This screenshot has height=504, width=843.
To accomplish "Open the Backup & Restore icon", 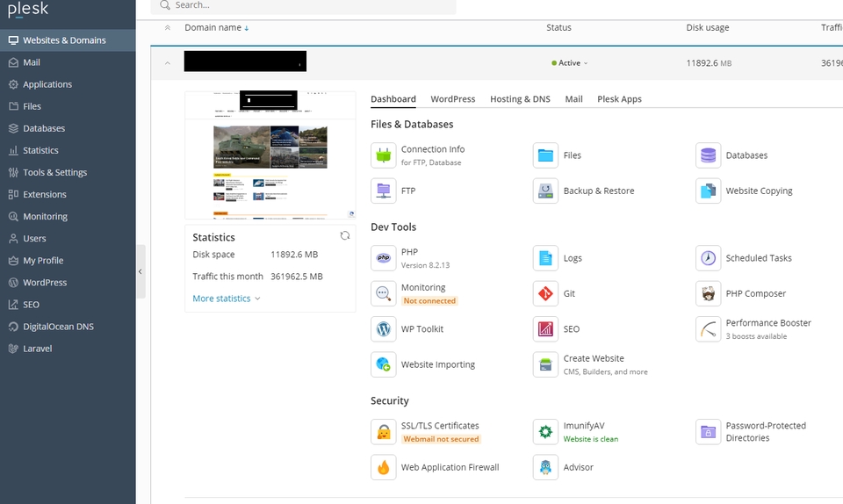I will [545, 191].
